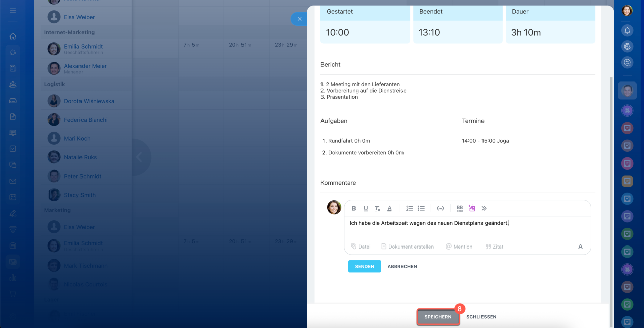Open the tasks checkmark icon in left sidebar
Viewport: 644px width, 328px height.
(x=13, y=149)
